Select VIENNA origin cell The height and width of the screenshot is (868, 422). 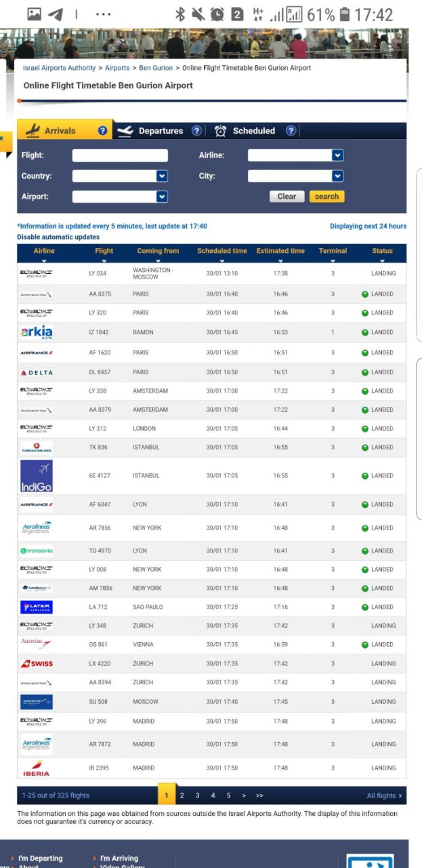point(143,644)
